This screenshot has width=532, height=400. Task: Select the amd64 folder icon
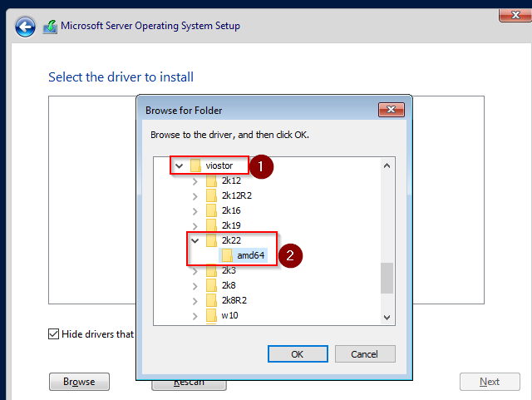pyautogui.click(x=227, y=255)
